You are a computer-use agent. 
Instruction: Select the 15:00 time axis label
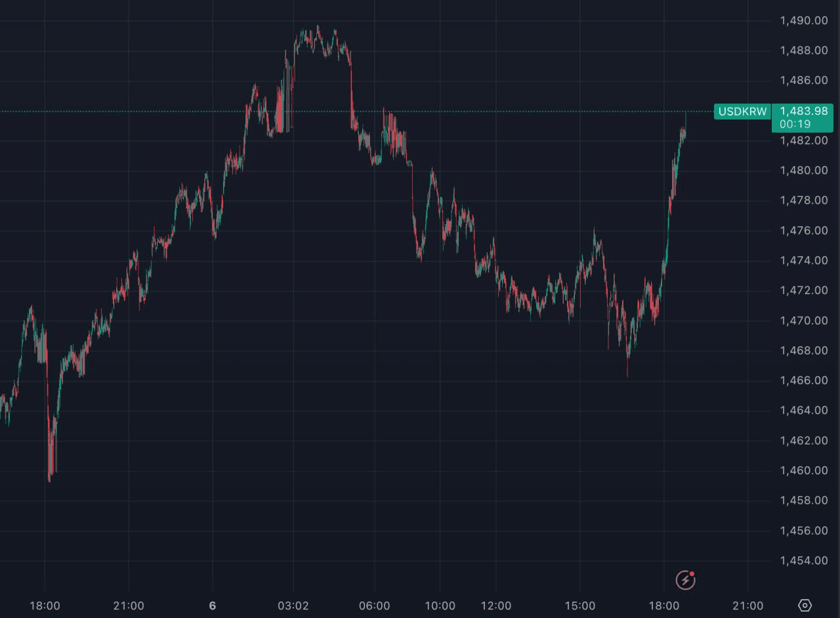pos(580,606)
